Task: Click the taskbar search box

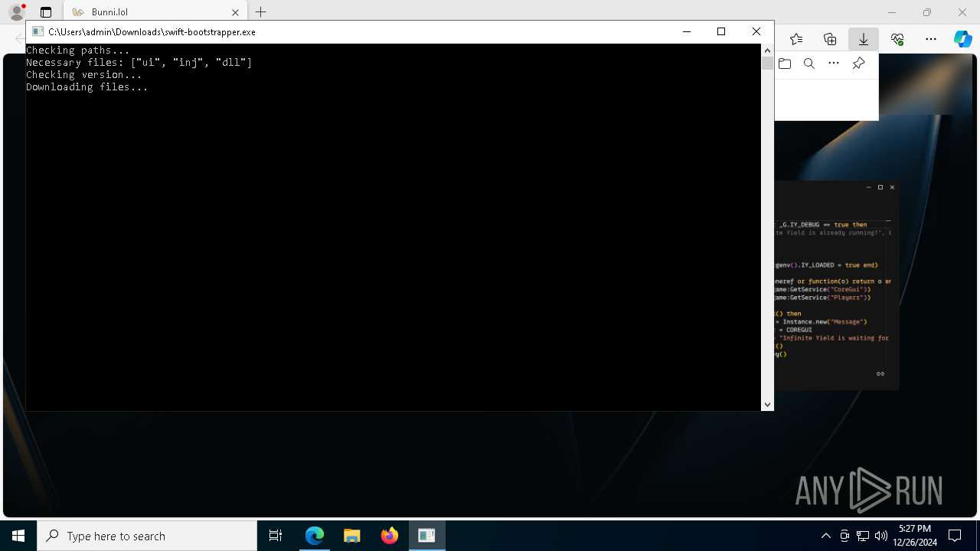Action: pyautogui.click(x=147, y=536)
